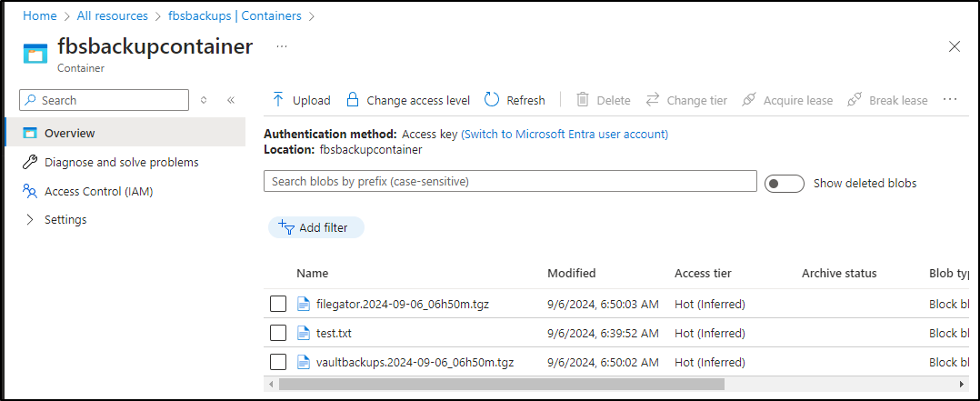980x401 pixels.
Task: Open ellipsis menu beside fbsbackupcontainer title
Action: (281, 47)
